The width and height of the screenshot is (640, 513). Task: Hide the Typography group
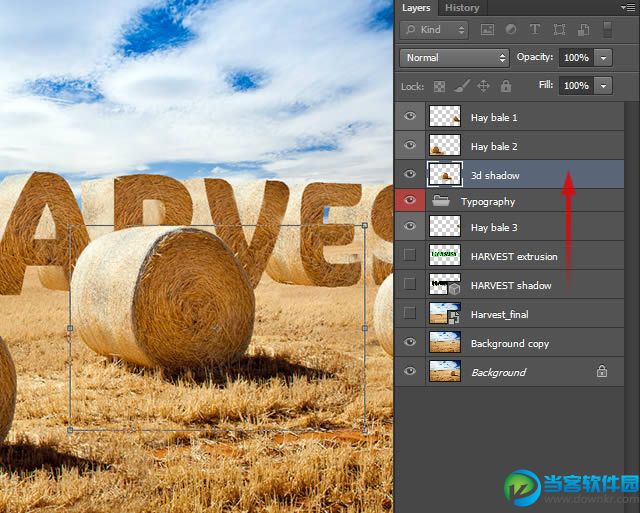[410, 200]
